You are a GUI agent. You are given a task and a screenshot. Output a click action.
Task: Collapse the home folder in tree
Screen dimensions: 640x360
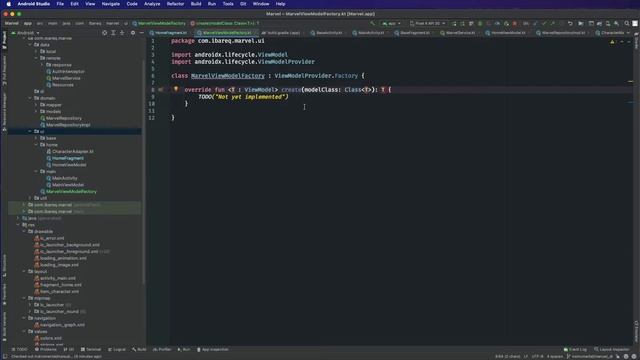(x=36, y=145)
